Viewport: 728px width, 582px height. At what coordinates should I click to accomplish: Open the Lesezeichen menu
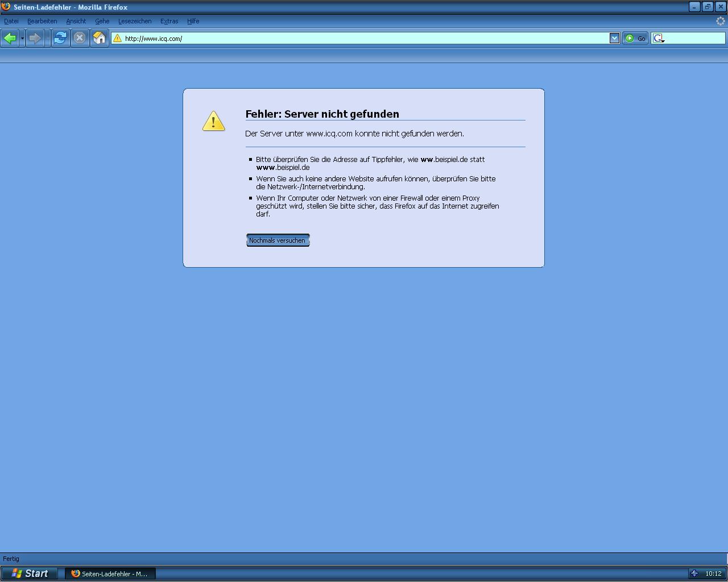click(x=135, y=21)
